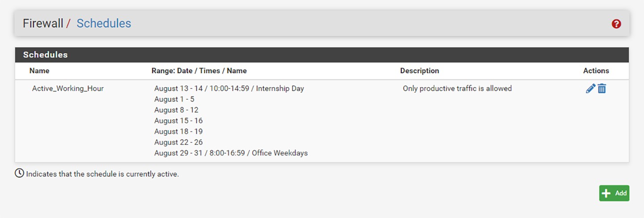Click the Firewall breadcrumb text
644x218 pixels.
tap(43, 23)
